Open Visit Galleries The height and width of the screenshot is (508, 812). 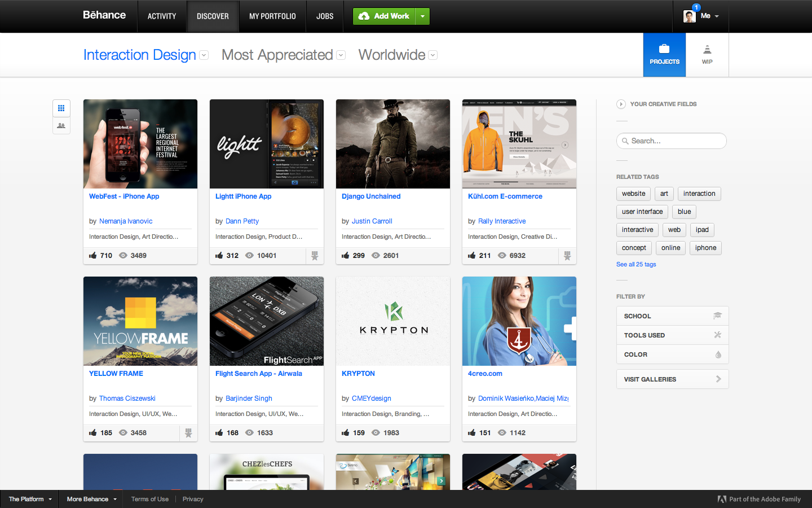672,379
